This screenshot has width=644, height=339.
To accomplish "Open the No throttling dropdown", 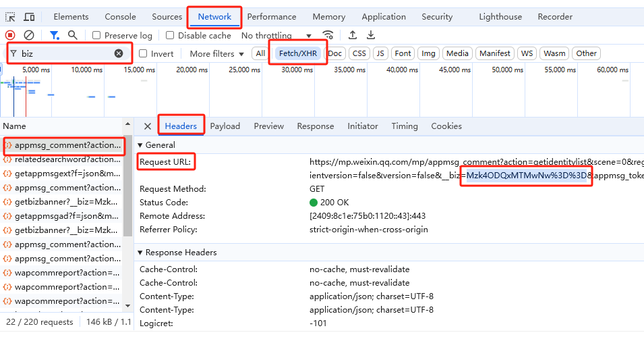I will tap(276, 35).
